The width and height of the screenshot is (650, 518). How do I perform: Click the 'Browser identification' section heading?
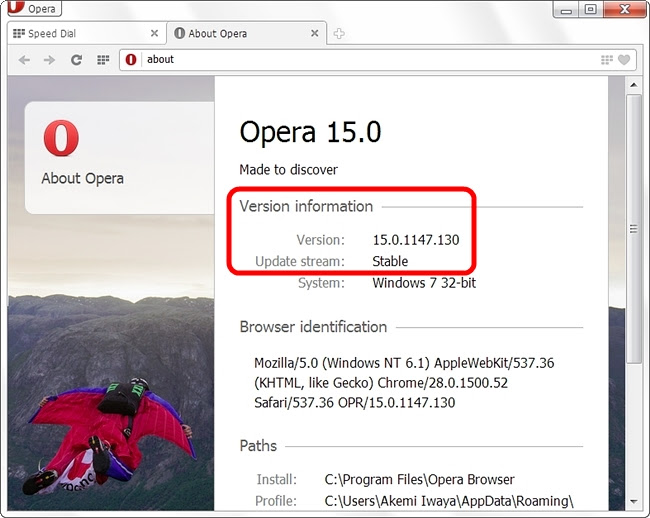click(x=313, y=327)
